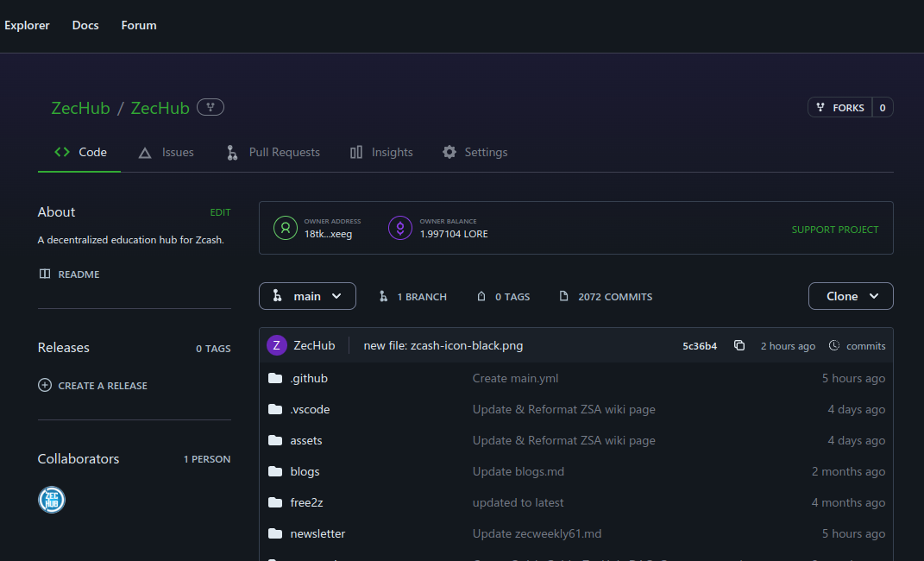Switch to the Issues tab
Screen dimensions: 924x561
[167, 152]
